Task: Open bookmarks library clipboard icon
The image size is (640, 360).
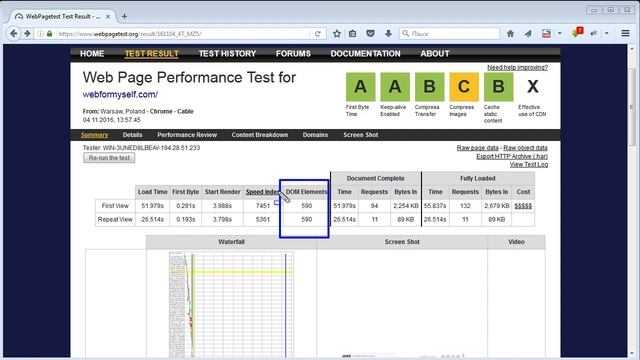Action: pos(353,34)
